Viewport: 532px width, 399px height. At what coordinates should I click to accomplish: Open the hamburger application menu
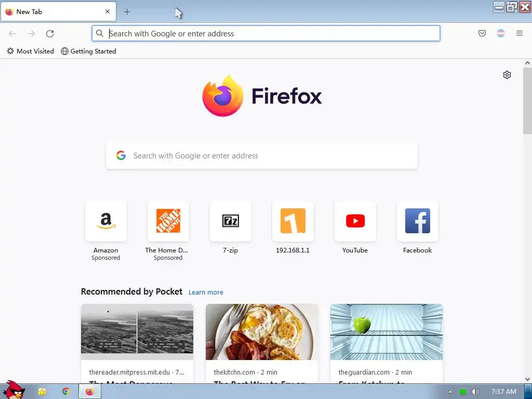(520, 33)
